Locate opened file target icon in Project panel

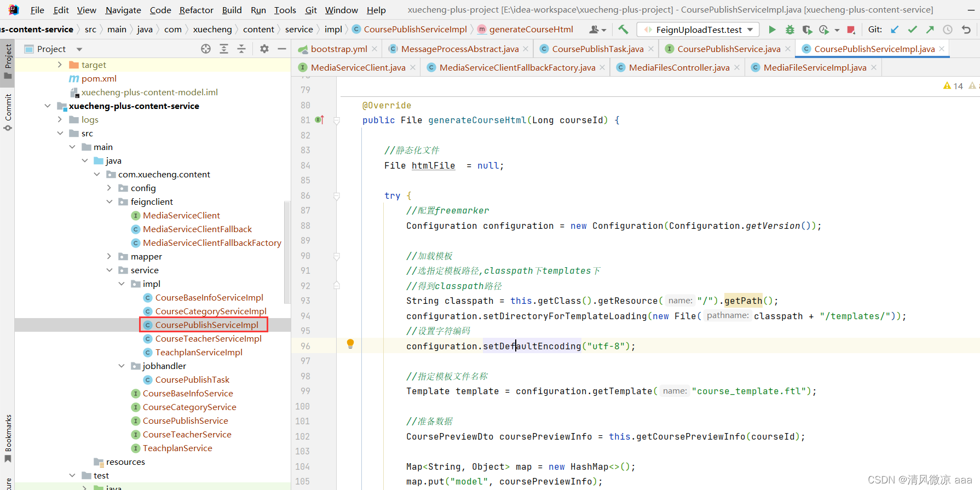click(206, 49)
